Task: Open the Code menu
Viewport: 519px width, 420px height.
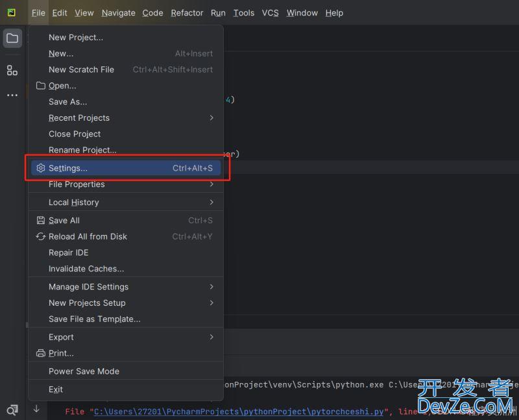Action: pyautogui.click(x=152, y=13)
